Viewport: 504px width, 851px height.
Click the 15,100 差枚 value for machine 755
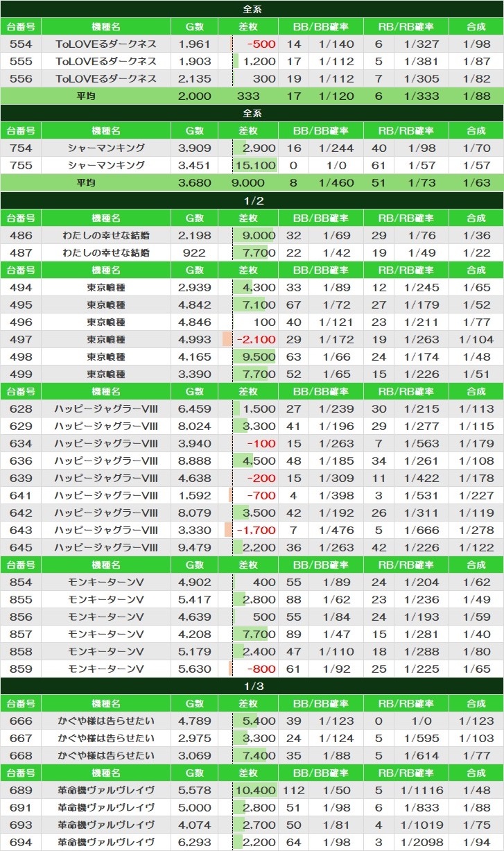pos(256,165)
